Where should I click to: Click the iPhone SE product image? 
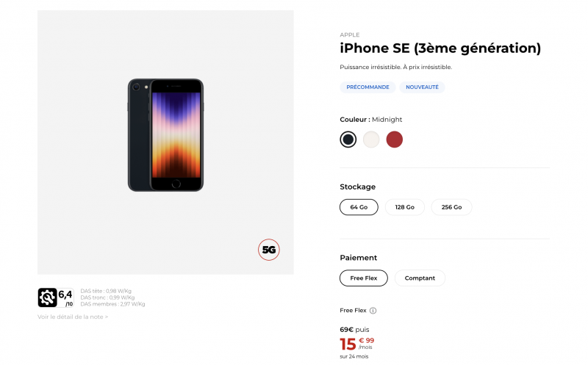(165, 134)
